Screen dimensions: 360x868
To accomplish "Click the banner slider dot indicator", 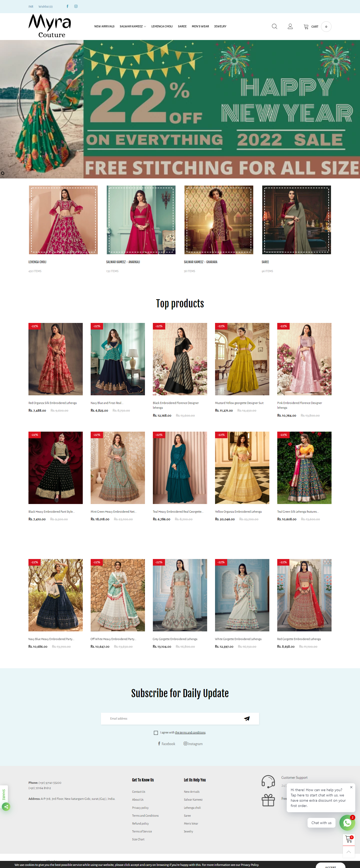I will (x=3, y=173).
